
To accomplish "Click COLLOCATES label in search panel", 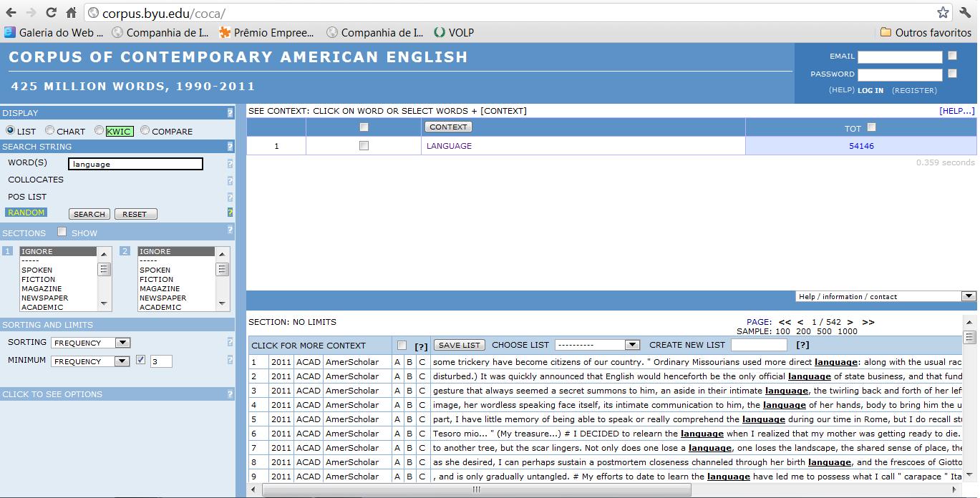I will coord(36,180).
